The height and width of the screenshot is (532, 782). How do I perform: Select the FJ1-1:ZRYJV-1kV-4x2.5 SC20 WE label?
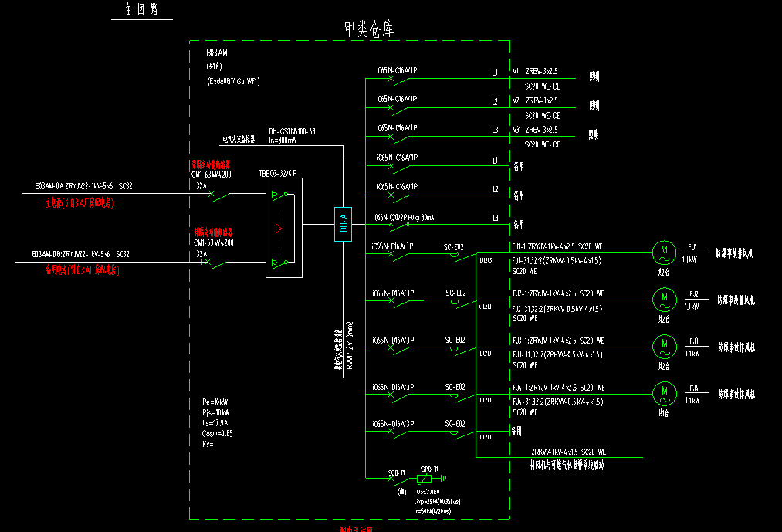(557, 246)
